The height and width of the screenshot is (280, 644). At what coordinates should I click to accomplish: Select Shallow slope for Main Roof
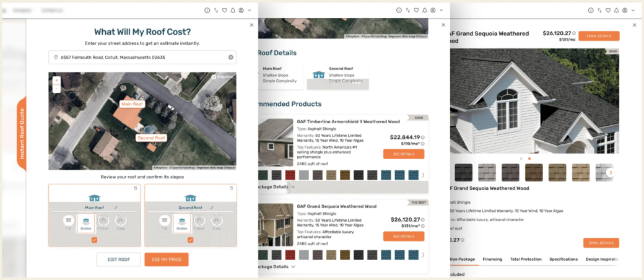[x=85, y=222]
